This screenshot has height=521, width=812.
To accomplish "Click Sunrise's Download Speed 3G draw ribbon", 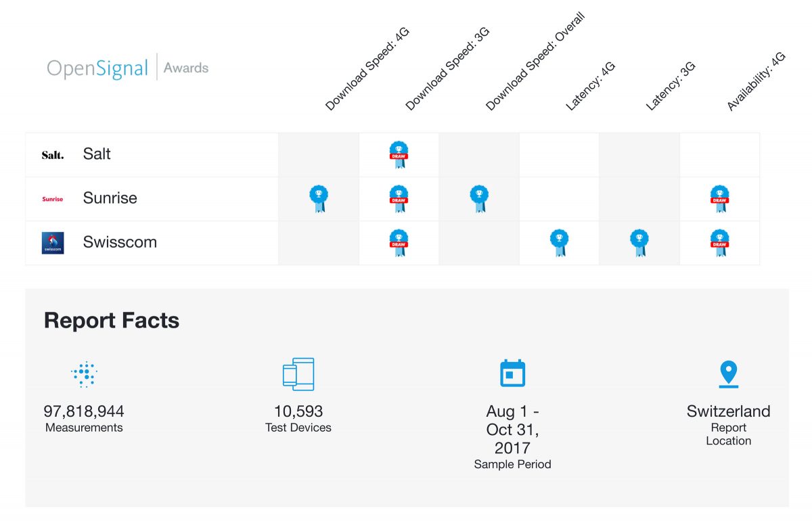I will (399, 198).
